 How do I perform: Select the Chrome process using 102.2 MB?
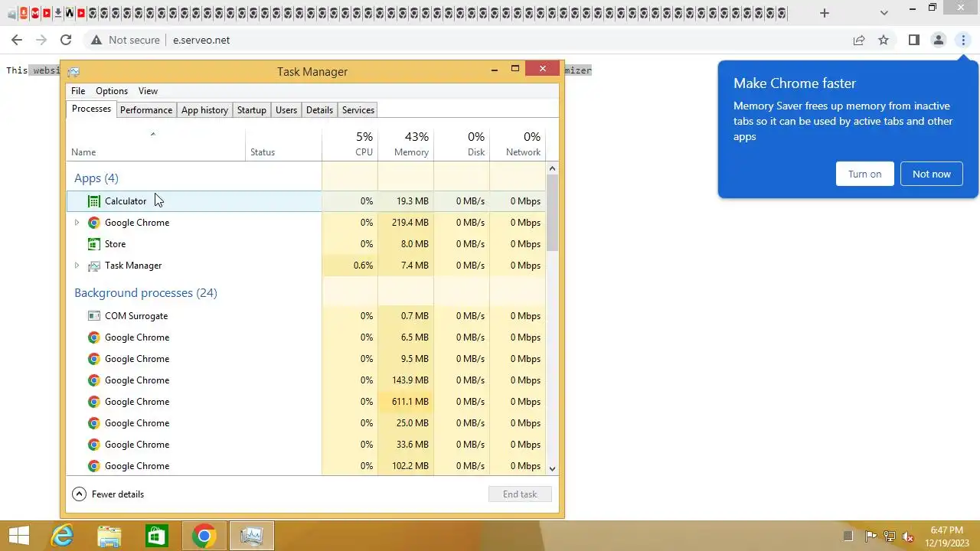(305, 466)
